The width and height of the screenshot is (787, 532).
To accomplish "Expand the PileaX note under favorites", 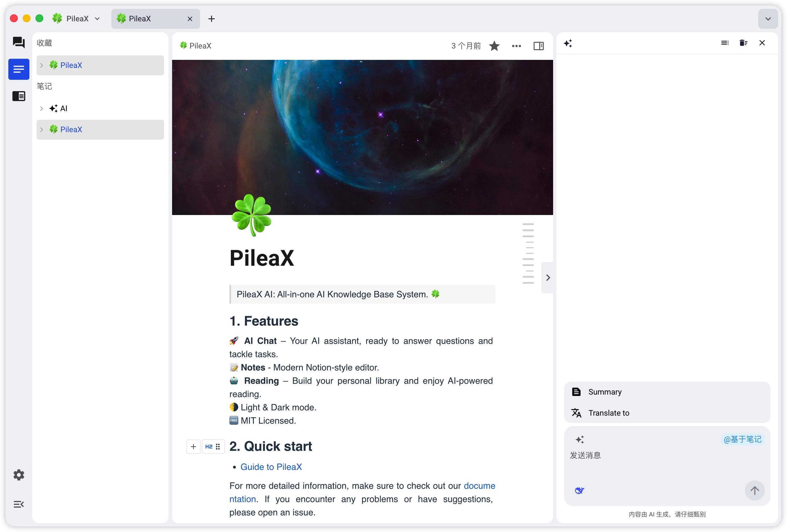I will [x=41, y=65].
